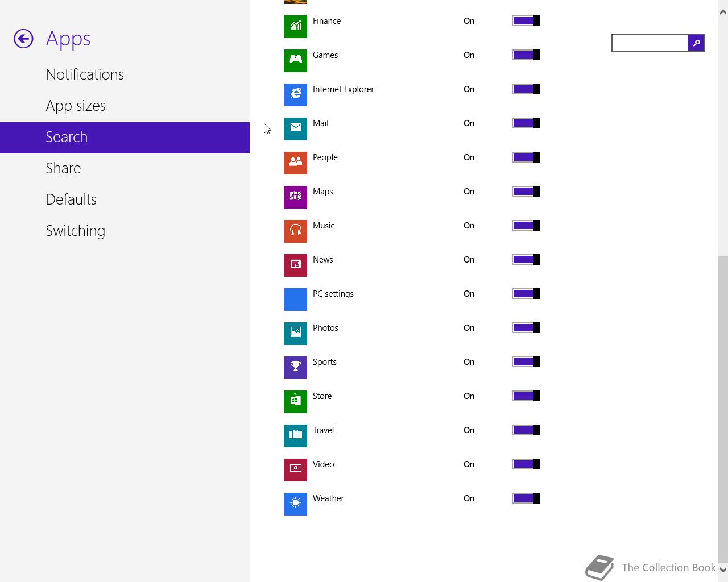Click the Travel label text
The width and height of the screenshot is (728, 582).
pyautogui.click(x=323, y=430)
